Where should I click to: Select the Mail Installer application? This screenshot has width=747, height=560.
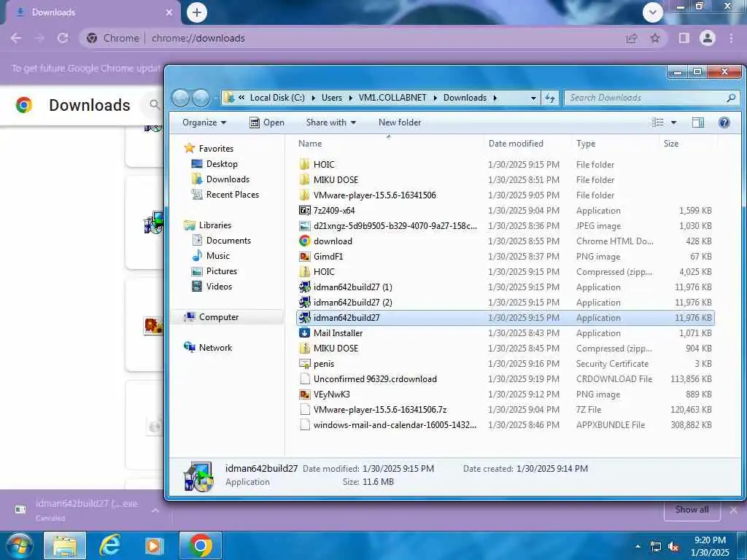pyautogui.click(x=505, y=332)
